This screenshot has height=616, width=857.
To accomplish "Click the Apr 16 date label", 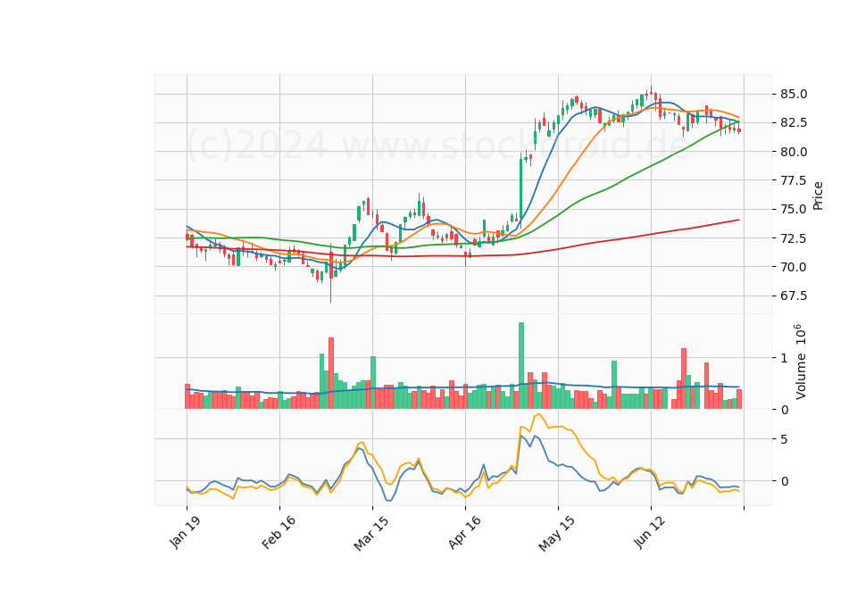I will (x=464, y=532).
